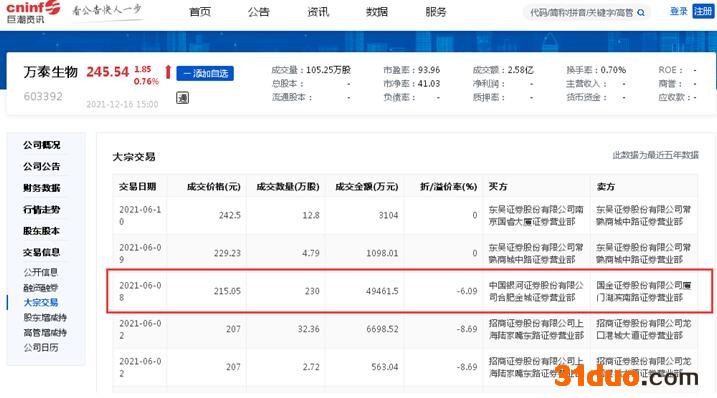
Task: Open the 首页 menu item
Action: [x=200, y=12]
